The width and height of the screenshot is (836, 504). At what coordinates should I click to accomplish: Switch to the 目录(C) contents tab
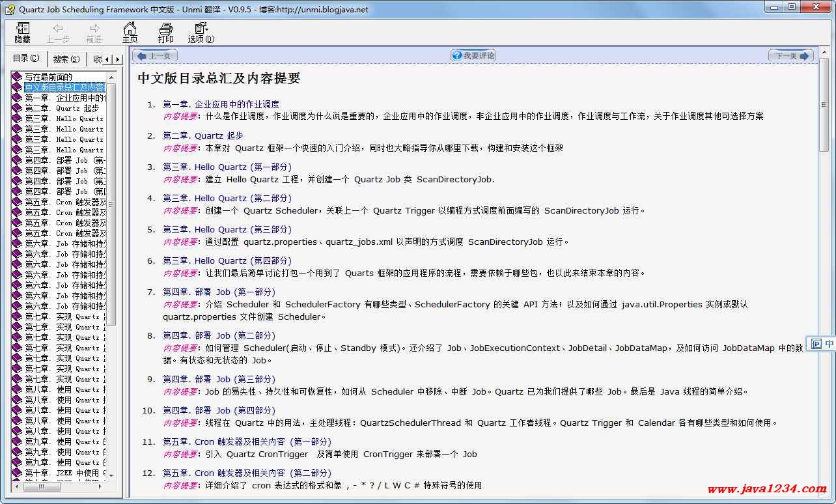click(x=26, y=59)
